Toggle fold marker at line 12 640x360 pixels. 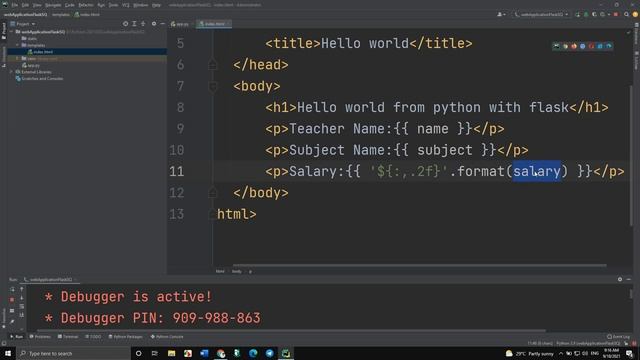(x=213, y=193)
